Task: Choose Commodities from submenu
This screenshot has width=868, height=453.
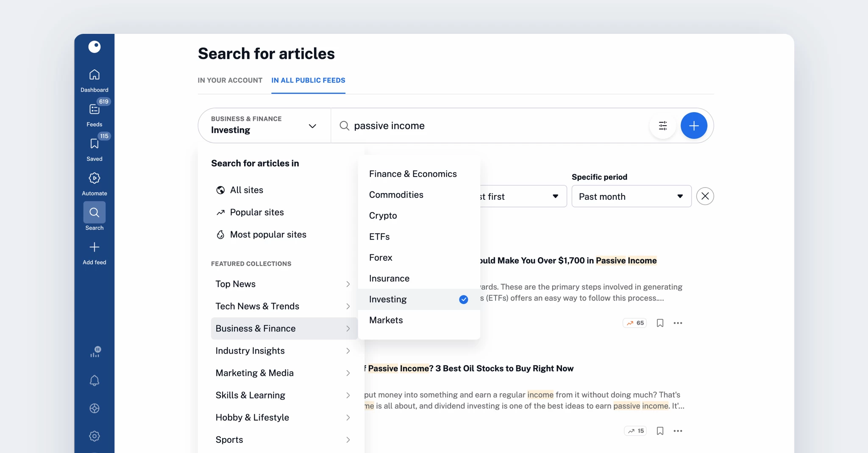Action: coord(419,195)
